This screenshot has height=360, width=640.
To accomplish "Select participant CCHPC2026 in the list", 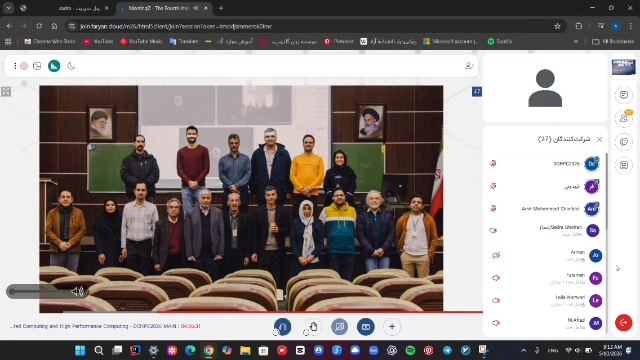I will coord(546,164).
